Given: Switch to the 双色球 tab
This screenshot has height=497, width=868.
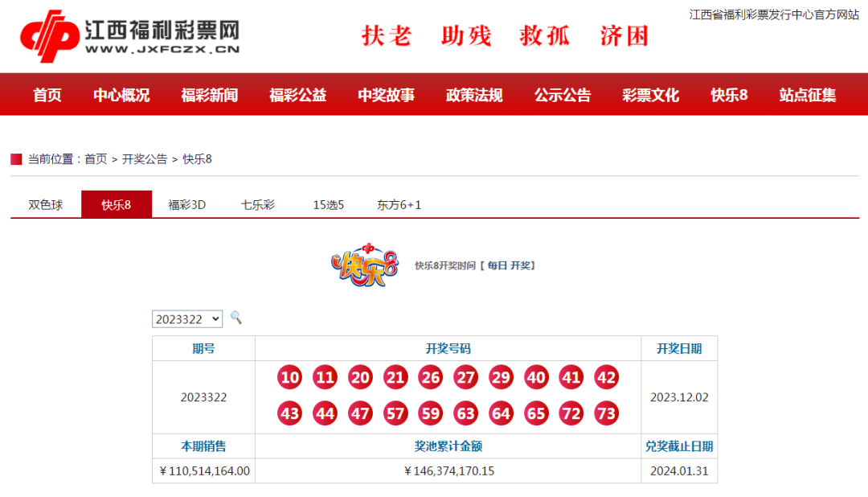Looking at the screenshot, I should [x=45, y=205].
